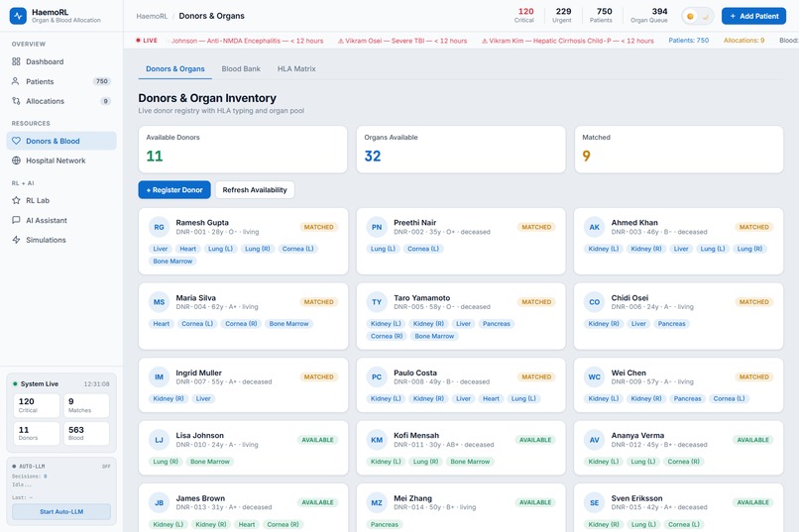Viewport: 799px width, 532px height.
Task: Click the CO avatar for Chidi Osei
Action: click(594, 302)
